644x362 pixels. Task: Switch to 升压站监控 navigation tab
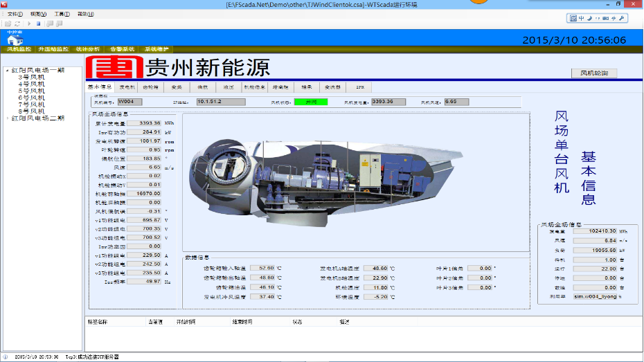pos(53,49)
